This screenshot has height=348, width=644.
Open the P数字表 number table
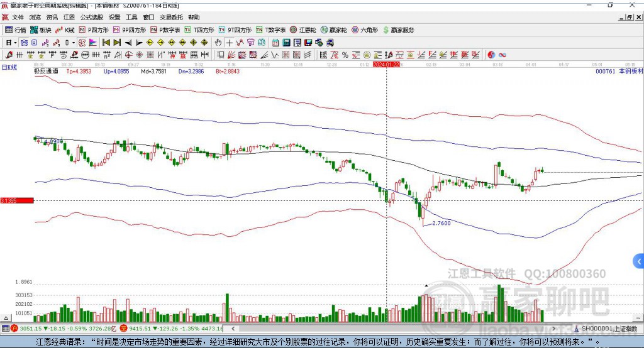pyautogui.click(x=165, y=30)
